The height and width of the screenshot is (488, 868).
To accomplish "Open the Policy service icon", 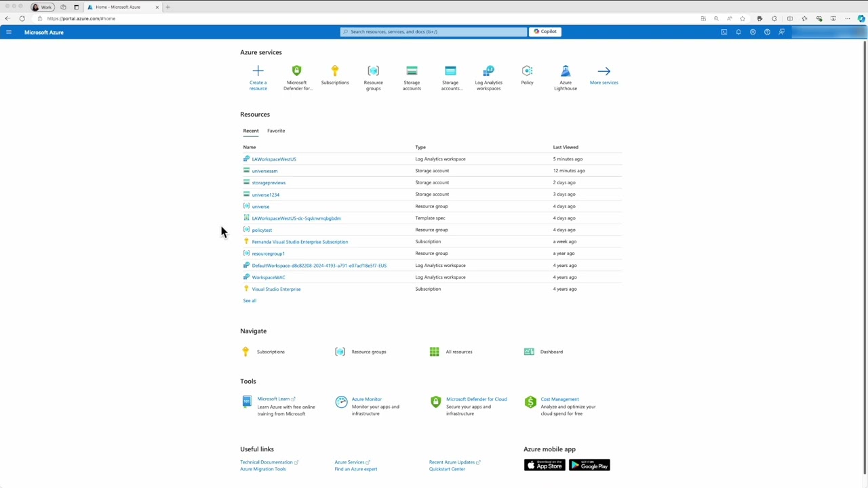I will [527, 70].
